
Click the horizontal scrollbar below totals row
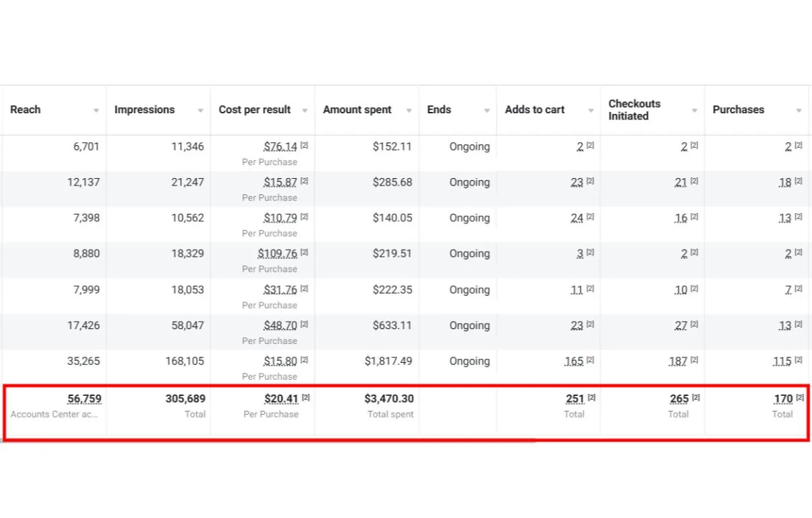(270, 441)
